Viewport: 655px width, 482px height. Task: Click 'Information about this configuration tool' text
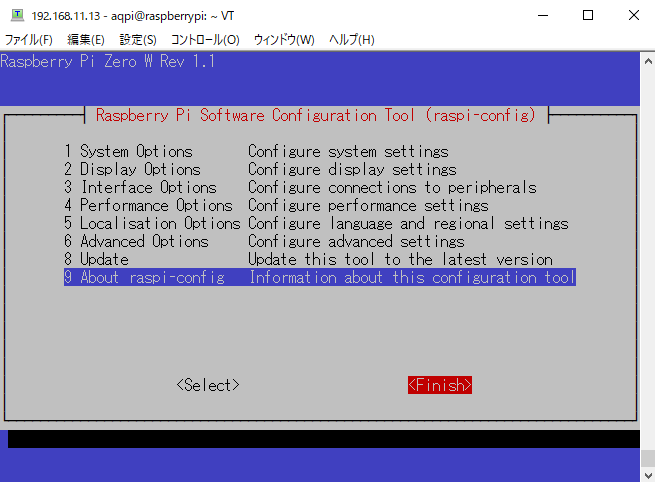click(412, 277)
